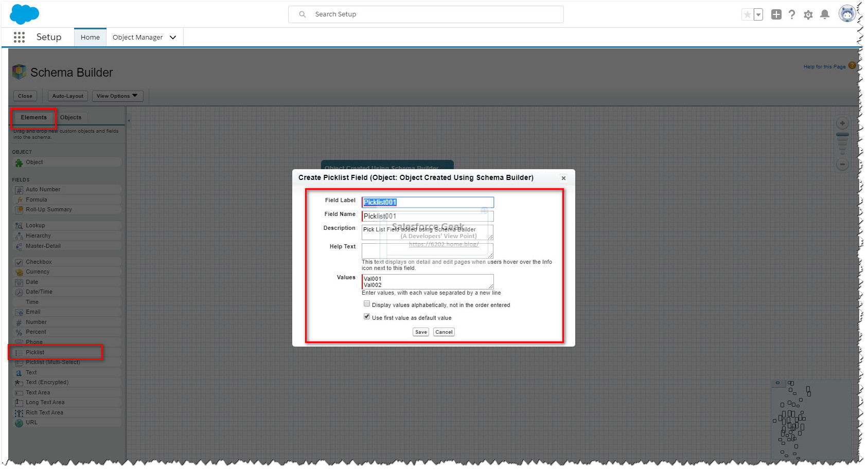The image size is (868, 470).
Task: Open the favorites star icon
Action: click(747, 15)
